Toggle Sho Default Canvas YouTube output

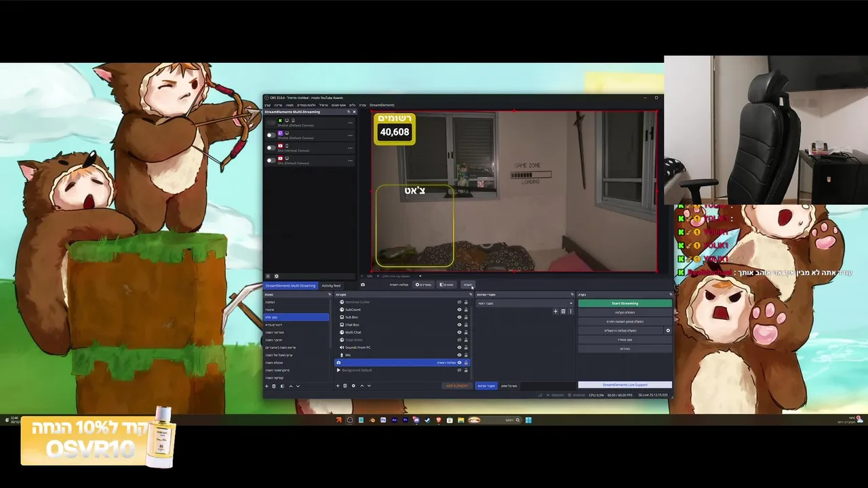pos(271,161)
